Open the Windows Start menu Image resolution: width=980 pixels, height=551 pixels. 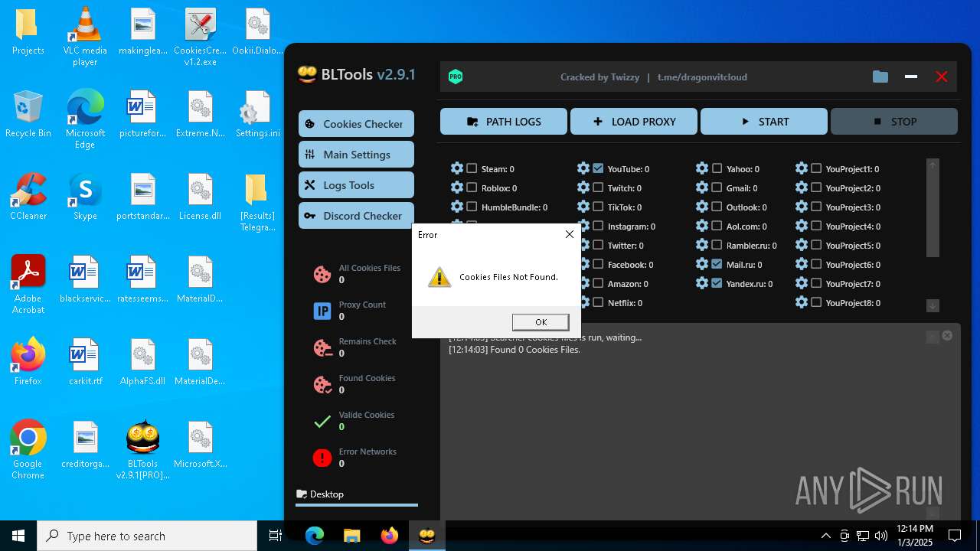[18, 536]
